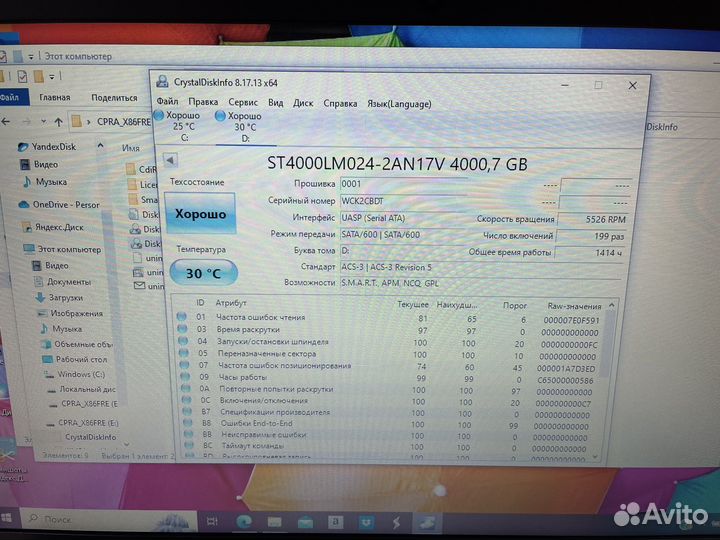
Task: Open the Windows Start menu
Action: coord(9,519)
